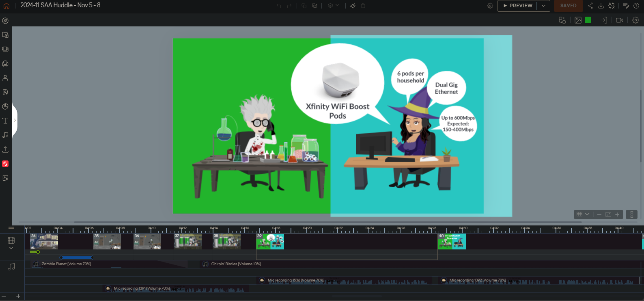Go to the Vyond home page icon
Screen dimensions: 644x301
coord(6,6)
